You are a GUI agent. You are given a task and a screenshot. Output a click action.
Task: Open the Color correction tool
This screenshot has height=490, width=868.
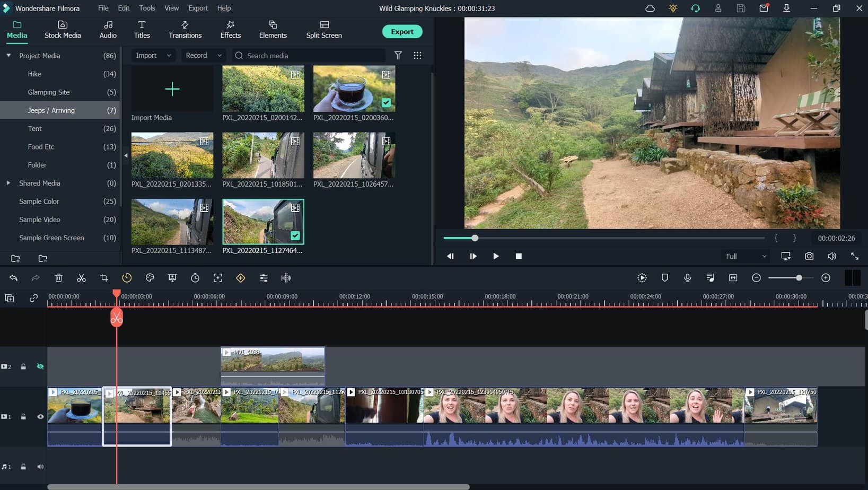click(150, 277)
